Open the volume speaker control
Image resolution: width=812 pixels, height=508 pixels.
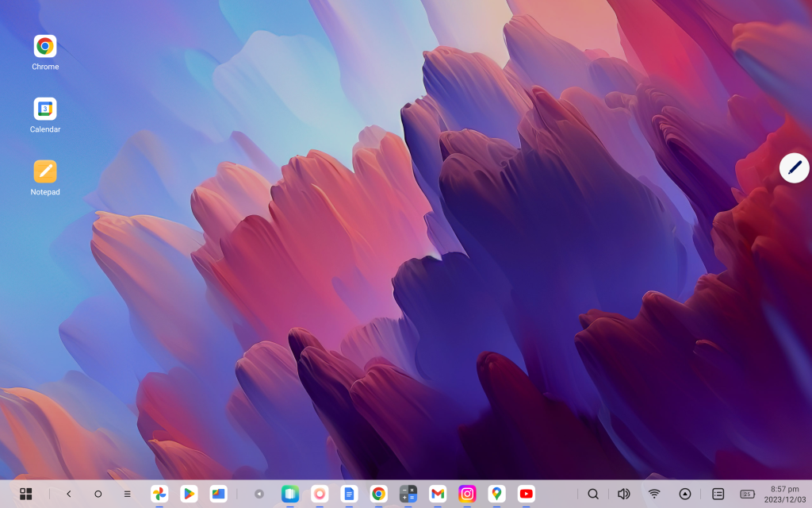tap(623, 494)
